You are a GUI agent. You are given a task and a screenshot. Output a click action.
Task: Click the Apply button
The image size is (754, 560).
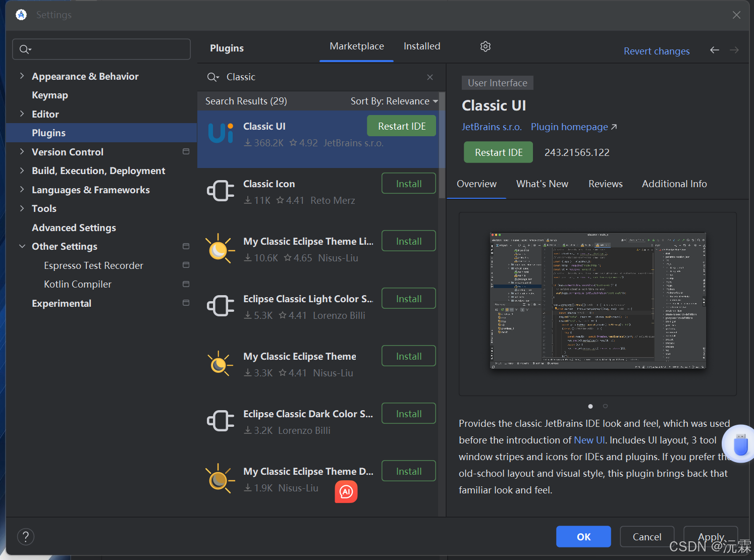click(x=711, y=537)
